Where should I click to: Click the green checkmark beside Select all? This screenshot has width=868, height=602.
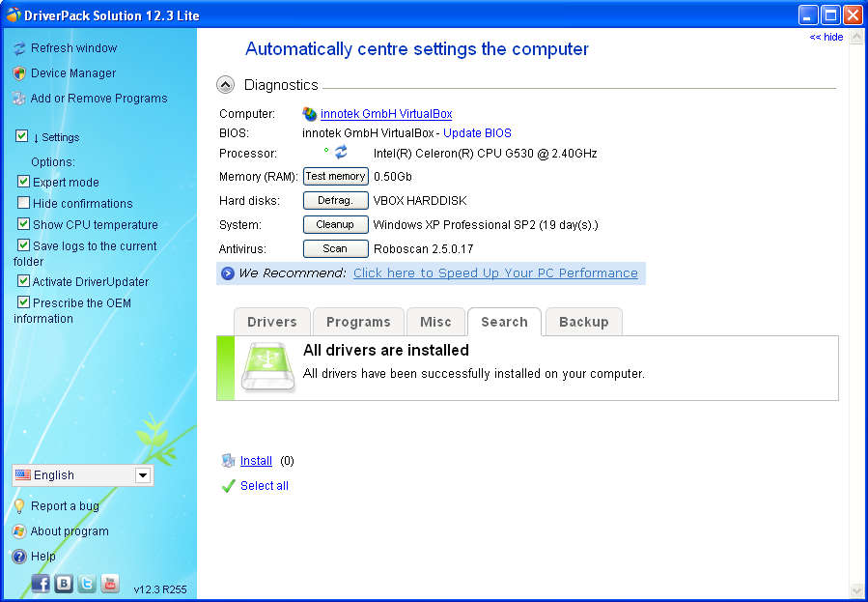tap(228, 486)
